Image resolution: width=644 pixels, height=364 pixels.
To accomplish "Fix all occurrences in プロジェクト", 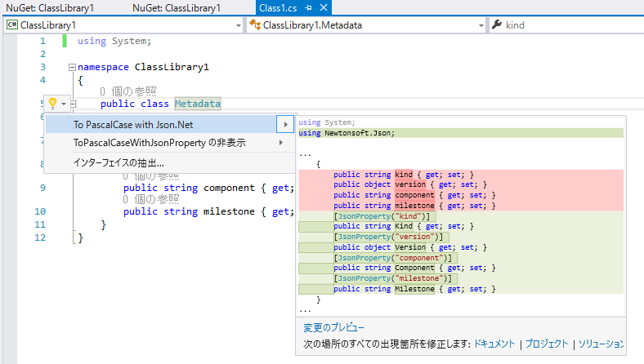I will coord(547,344).
